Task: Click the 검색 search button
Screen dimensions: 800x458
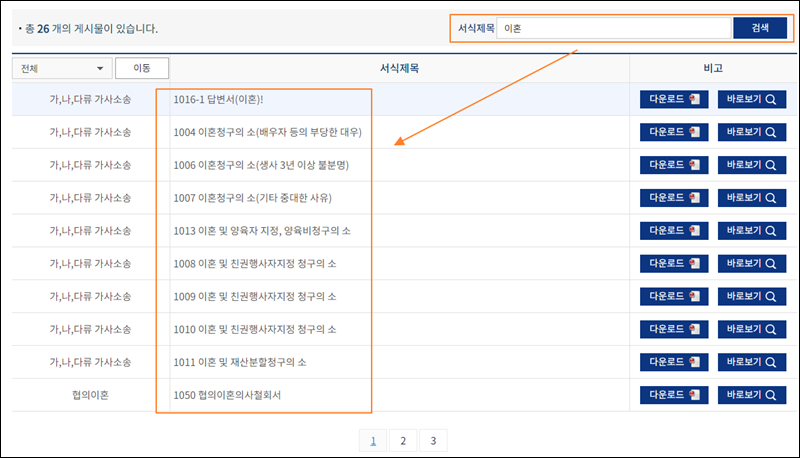Action: click(x=760, y=28)
